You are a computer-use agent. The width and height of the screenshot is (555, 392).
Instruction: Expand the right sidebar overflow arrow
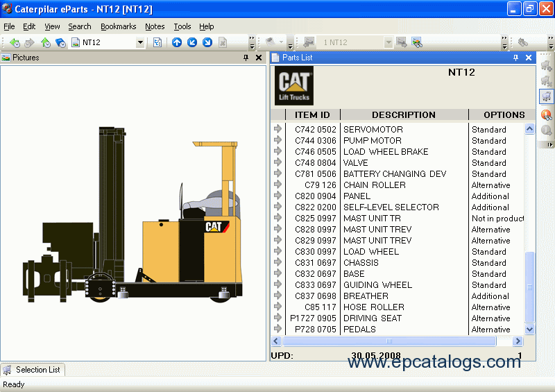tap(549, 144)
